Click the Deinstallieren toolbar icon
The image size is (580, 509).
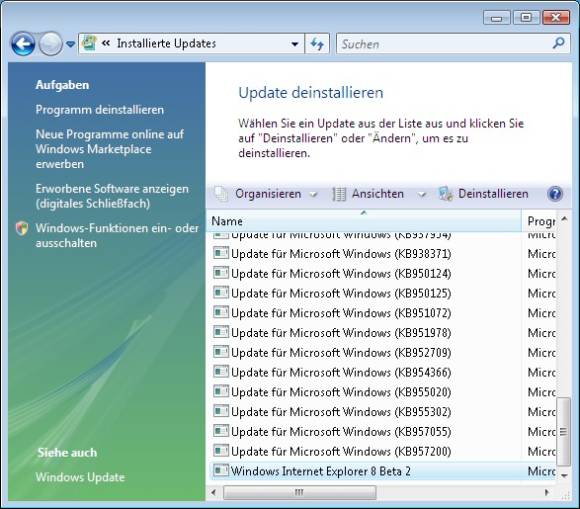click(446, 194)
